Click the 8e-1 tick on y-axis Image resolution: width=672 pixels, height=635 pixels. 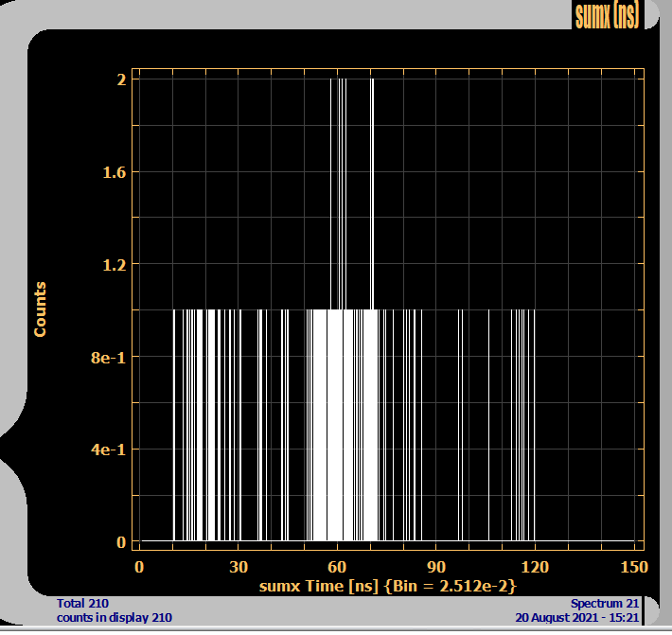coord(109,357)
